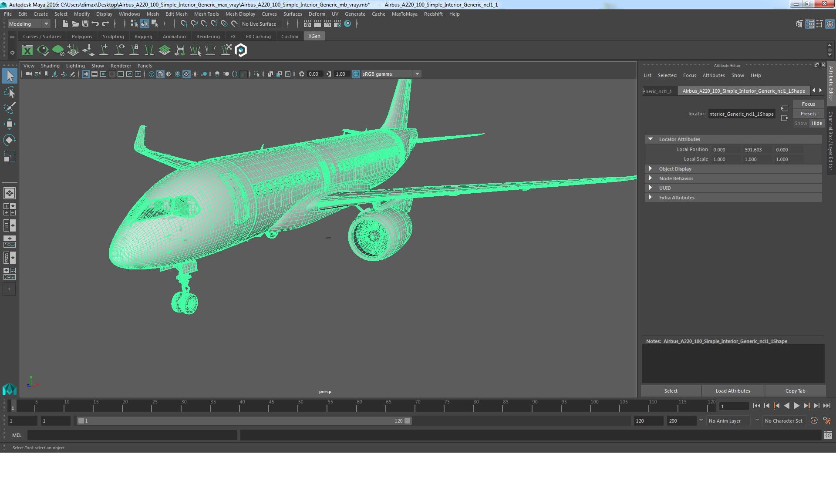Image resolution: width=836 pixels, height=504 pixels.
Task: Click the Local Position Y field
Action: point(757,150)
